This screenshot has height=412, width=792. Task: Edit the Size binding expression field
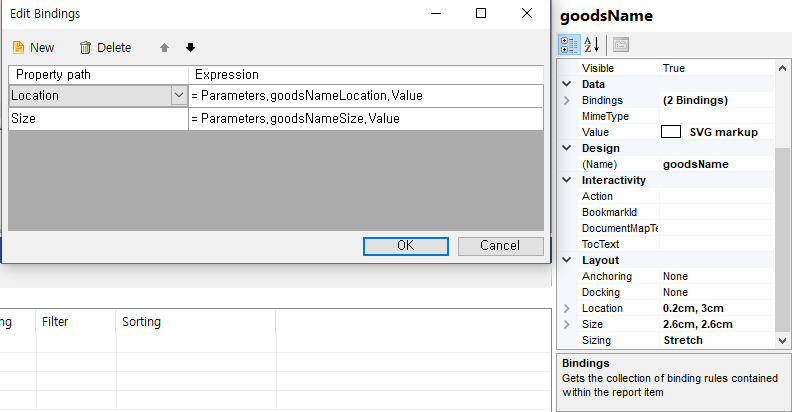(x=365, y=119)
